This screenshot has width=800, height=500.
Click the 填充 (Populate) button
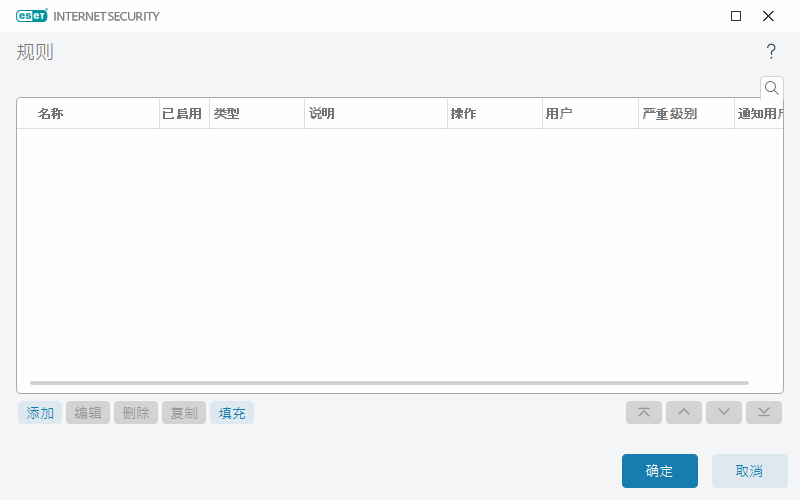point(232,413)
